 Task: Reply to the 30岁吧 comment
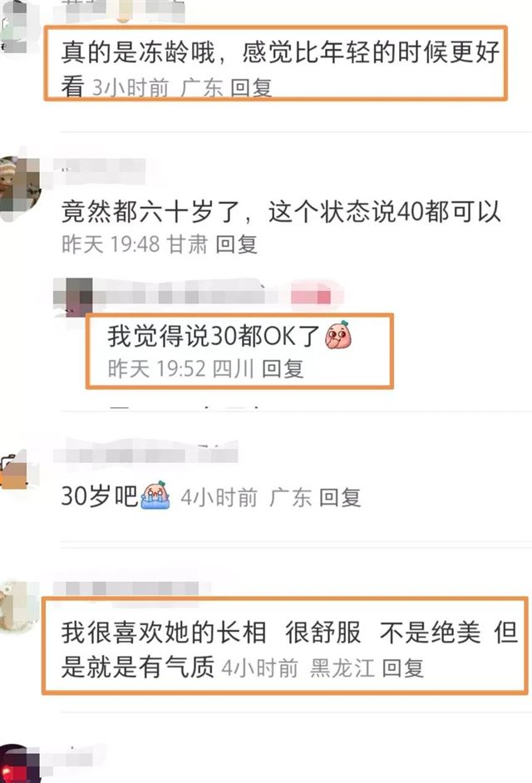click(x=340, y=497)
